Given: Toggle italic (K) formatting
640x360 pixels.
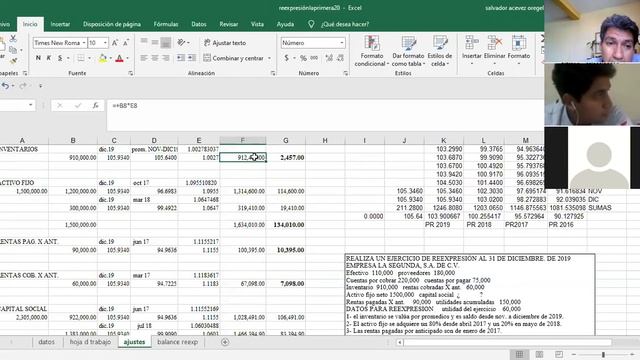Looking at the screenshot, I should pyautogui.click(x=49, y=58).
